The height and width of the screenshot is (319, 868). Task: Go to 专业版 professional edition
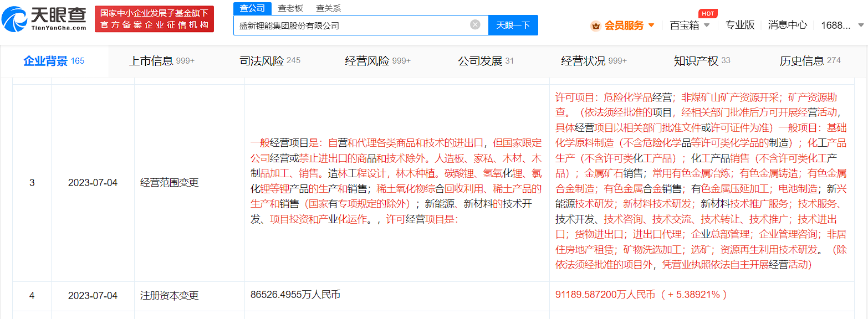click(741, 25)
